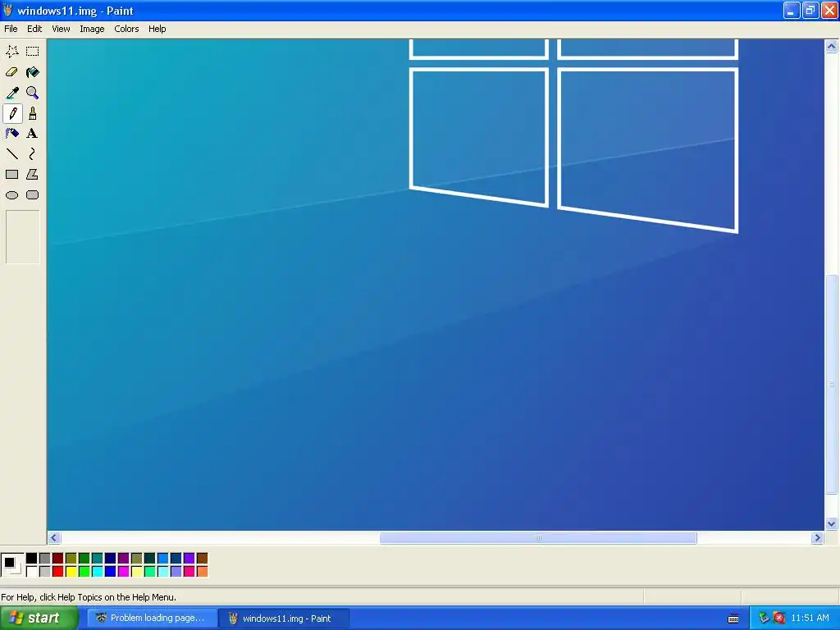840x630 pixels.
Task: Open the Help menu
Action: click(x=157, y=29)
